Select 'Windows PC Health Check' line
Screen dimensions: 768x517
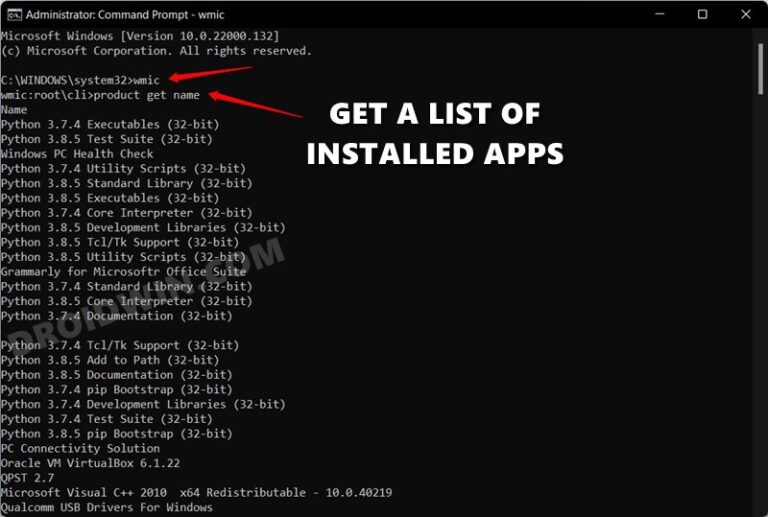(77, 154)
